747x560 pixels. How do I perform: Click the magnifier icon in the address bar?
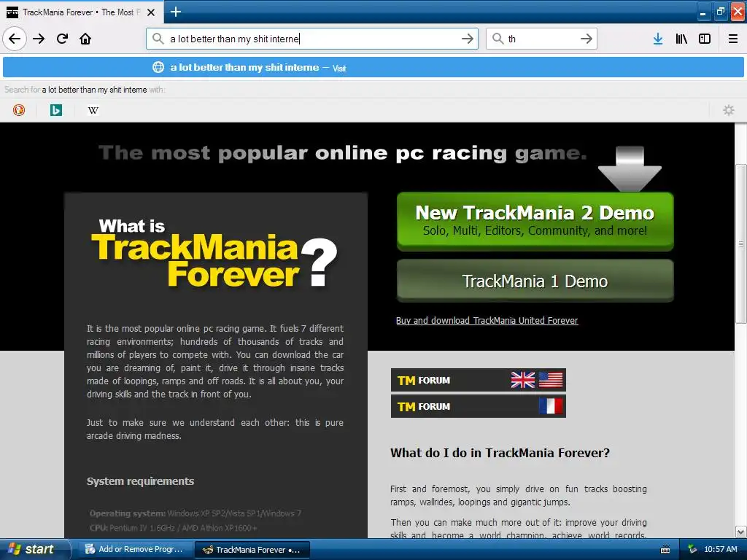[x=158, y=39]
